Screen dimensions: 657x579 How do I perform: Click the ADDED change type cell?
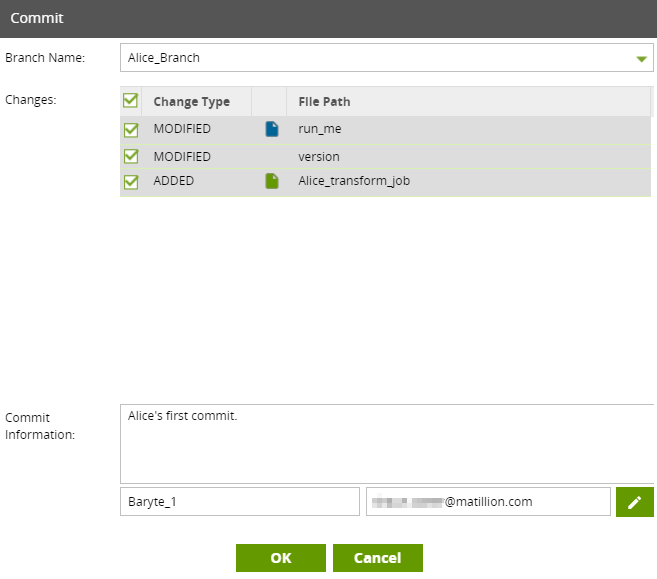tap(173, 181)
